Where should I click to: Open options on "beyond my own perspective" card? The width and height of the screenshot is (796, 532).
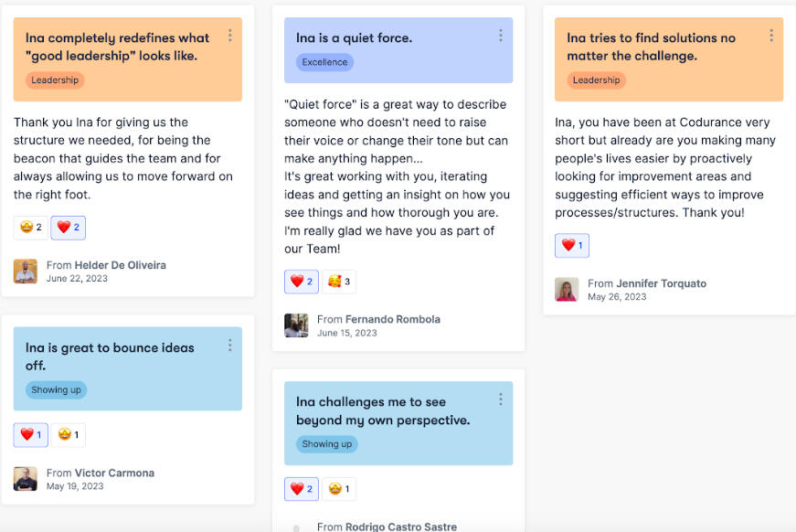tap(501, 399)
